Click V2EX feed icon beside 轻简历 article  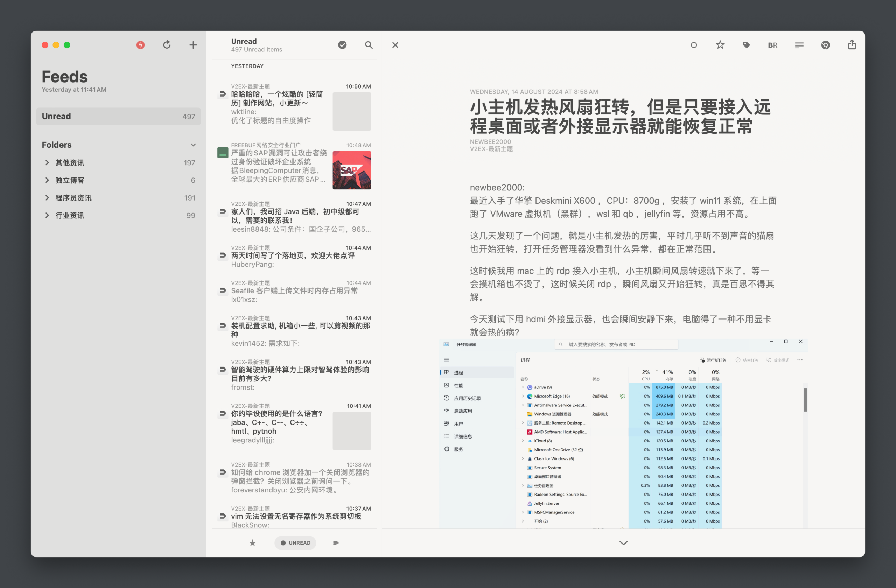tap(223, 94)
